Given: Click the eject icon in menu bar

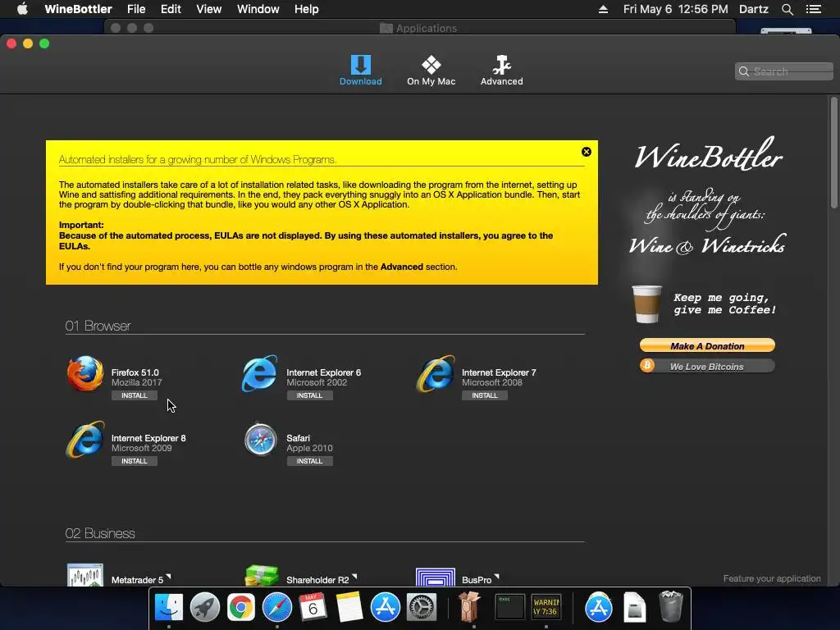Looking at the screenshot, I should [x=603, y=9].
